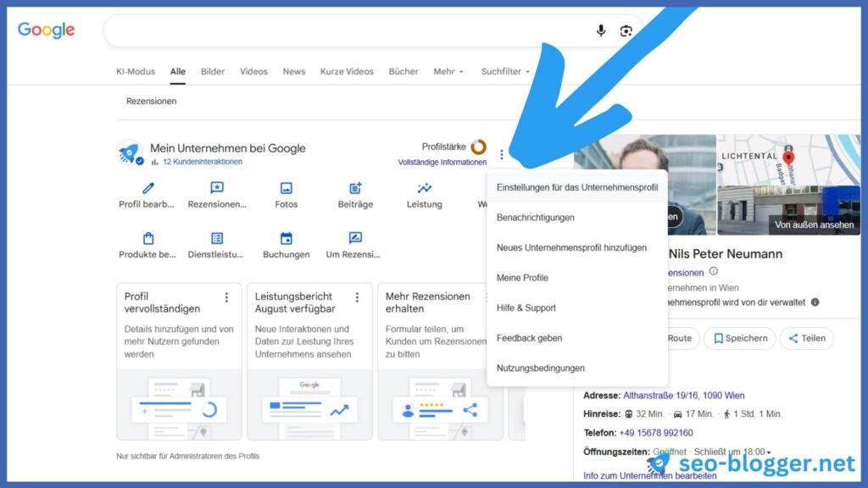Open the Fotos icon
The height and width of the screenshot is (488, 868).
(x=287, y=188)
